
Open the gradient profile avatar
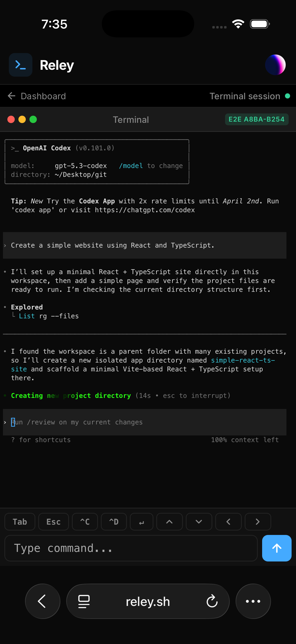click(275, 65)
